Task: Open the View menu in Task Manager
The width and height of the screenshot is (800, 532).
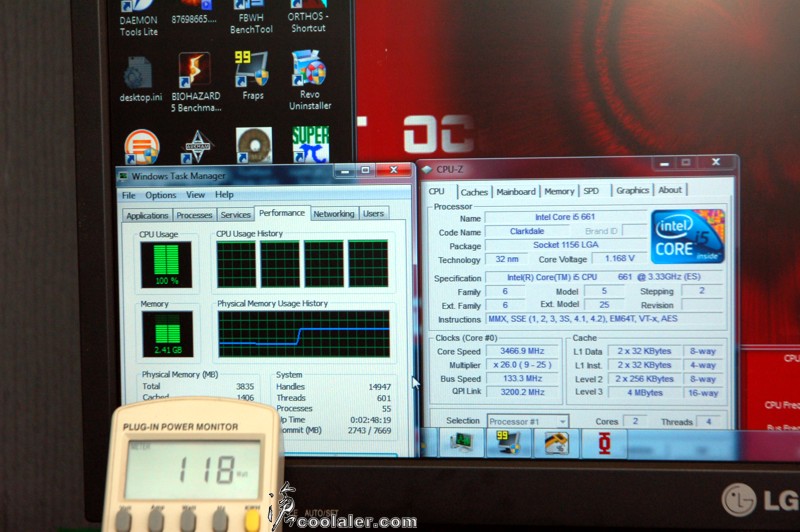Action: point(195,195)
